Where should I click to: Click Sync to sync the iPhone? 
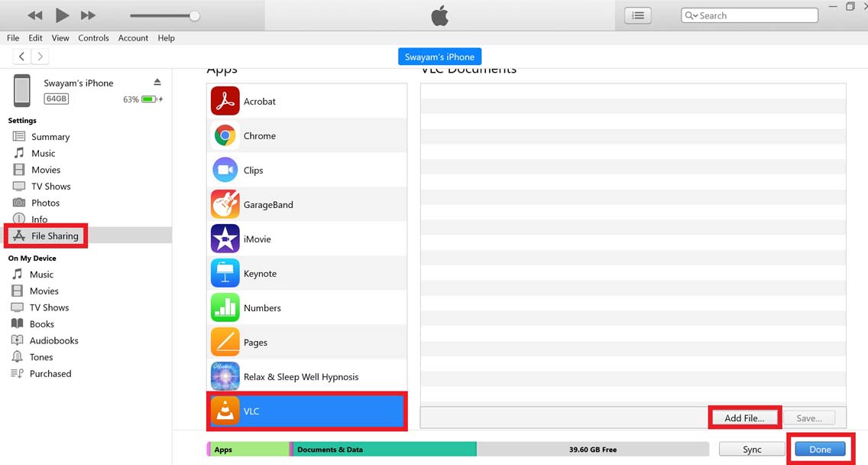point(751,450)
